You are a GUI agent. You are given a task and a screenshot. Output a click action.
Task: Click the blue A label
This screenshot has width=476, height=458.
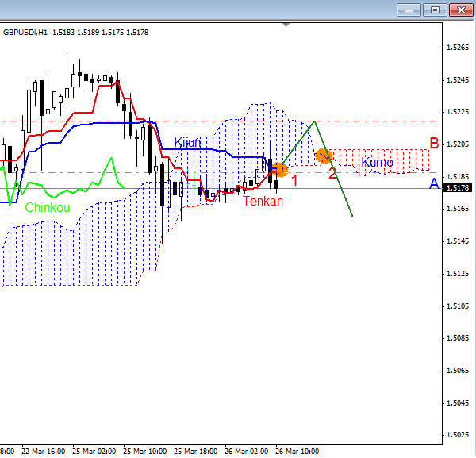[434, 183]
